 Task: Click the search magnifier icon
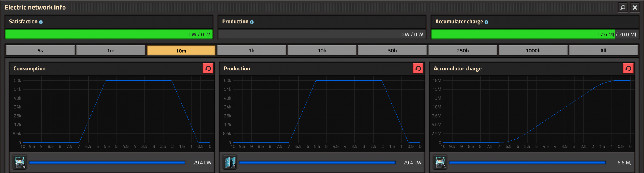[x=623, y=8]
